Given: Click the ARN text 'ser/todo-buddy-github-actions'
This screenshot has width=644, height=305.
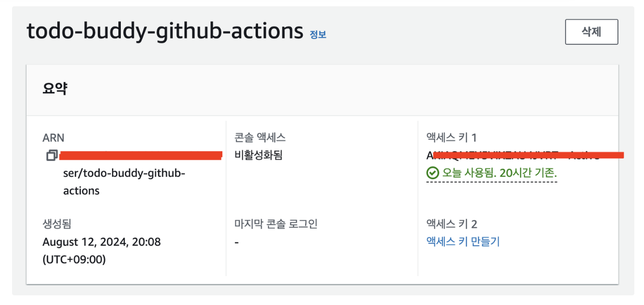Looking at the screenshot, I should click(x=124, y=182).
